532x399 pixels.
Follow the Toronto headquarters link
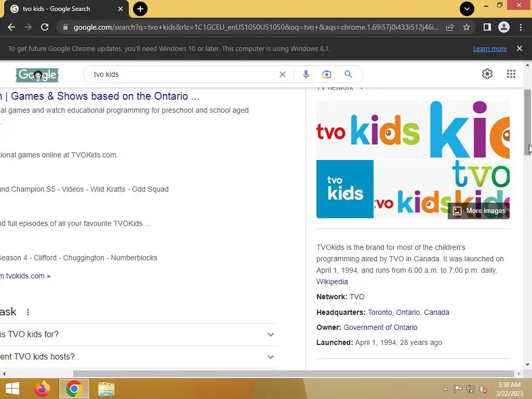click(380, 312)
